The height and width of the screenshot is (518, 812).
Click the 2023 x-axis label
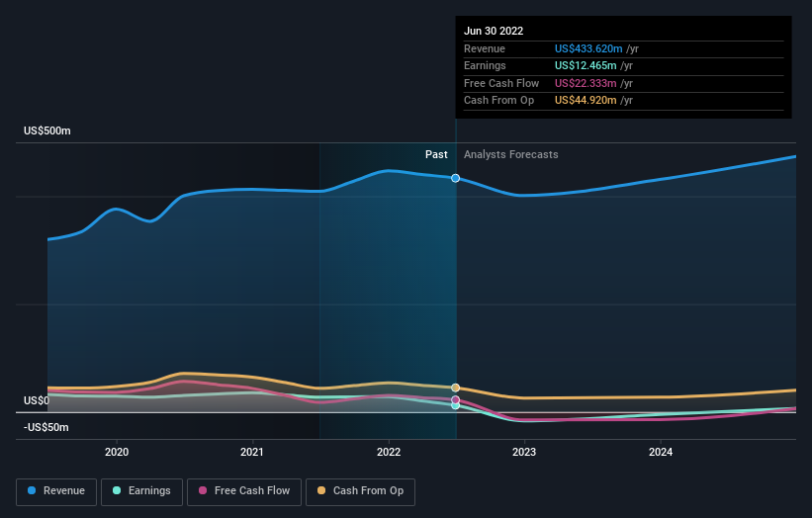(524, 452)
